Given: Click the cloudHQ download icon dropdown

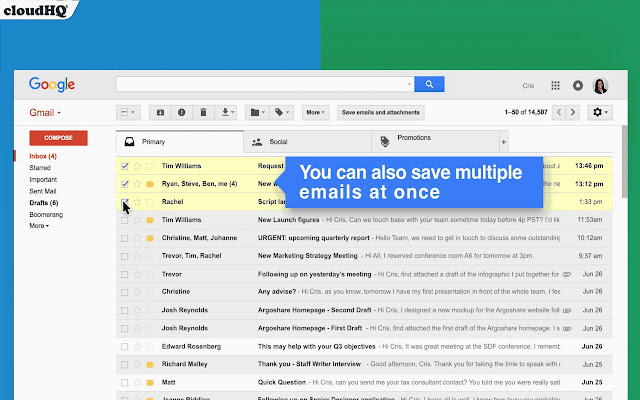Looking at the screenshot, I should click(226, 112).
